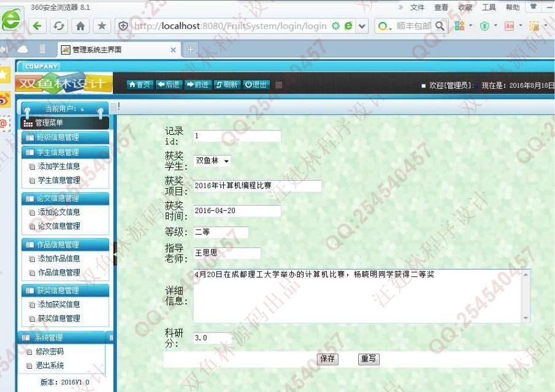Go to browser home page icon
The image size is (555, 392).
80,26
